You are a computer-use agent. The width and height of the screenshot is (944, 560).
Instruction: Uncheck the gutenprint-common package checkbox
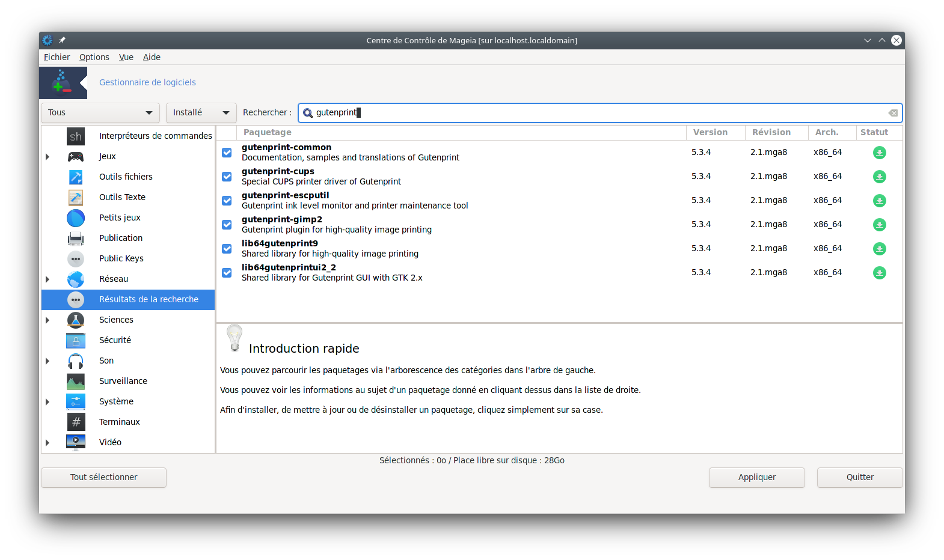(x=227, y=153)
